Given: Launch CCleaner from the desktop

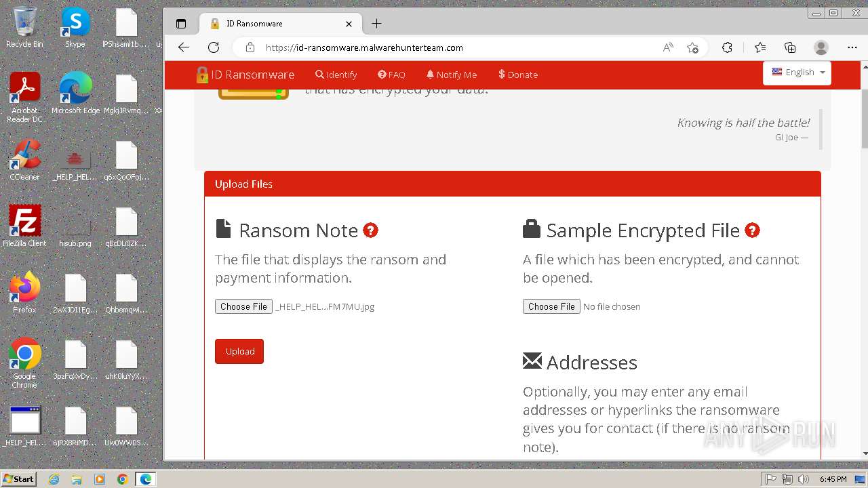Looking at the screenshot, I should 24,160.
